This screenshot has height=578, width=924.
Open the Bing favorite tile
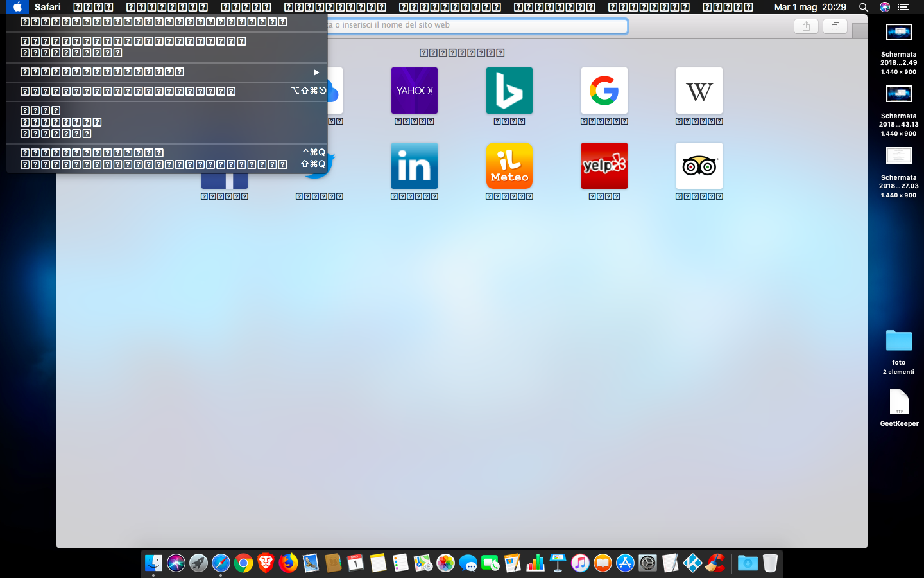(x=509, y=91)
